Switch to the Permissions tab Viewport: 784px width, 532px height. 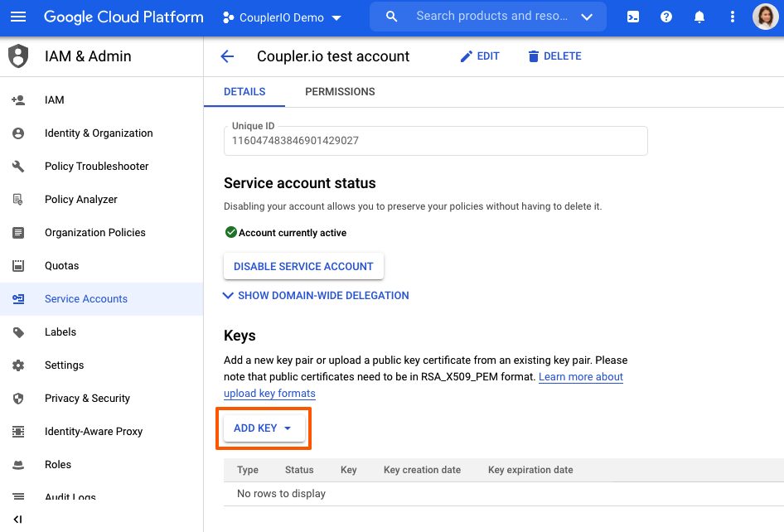[x=340, y=92]
